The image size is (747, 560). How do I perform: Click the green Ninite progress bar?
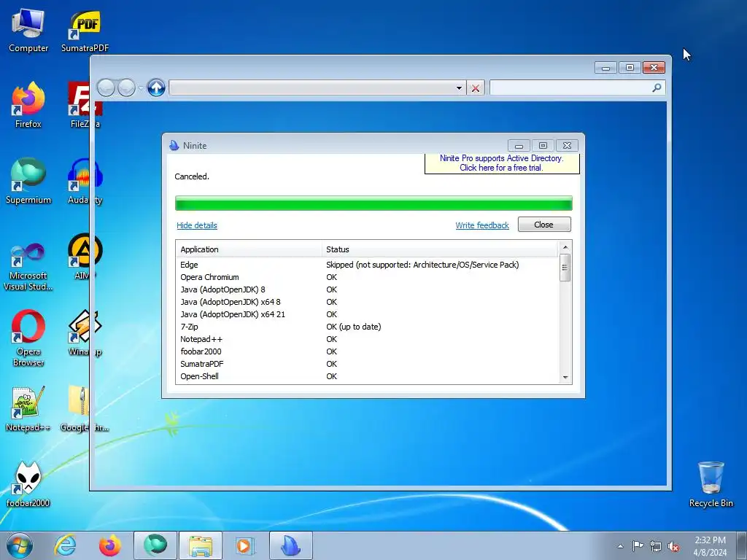[x=373, y=203]
